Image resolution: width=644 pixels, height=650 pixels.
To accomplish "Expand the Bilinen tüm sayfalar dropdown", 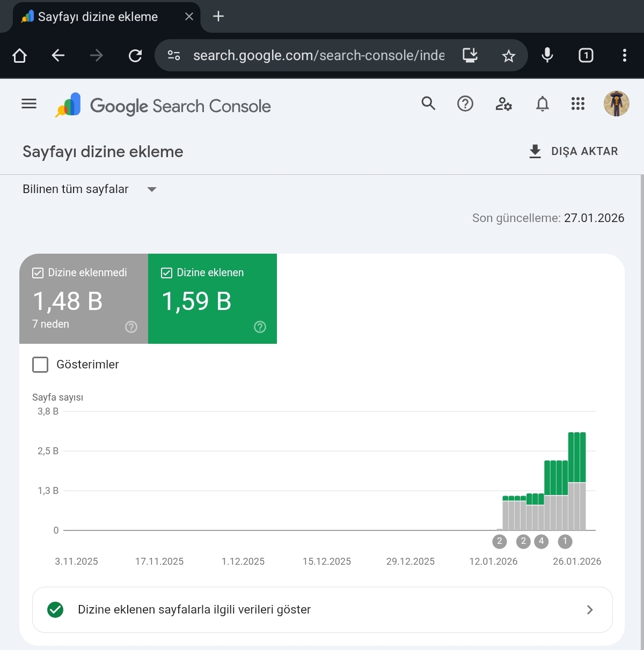I will (x=90, y=189).
